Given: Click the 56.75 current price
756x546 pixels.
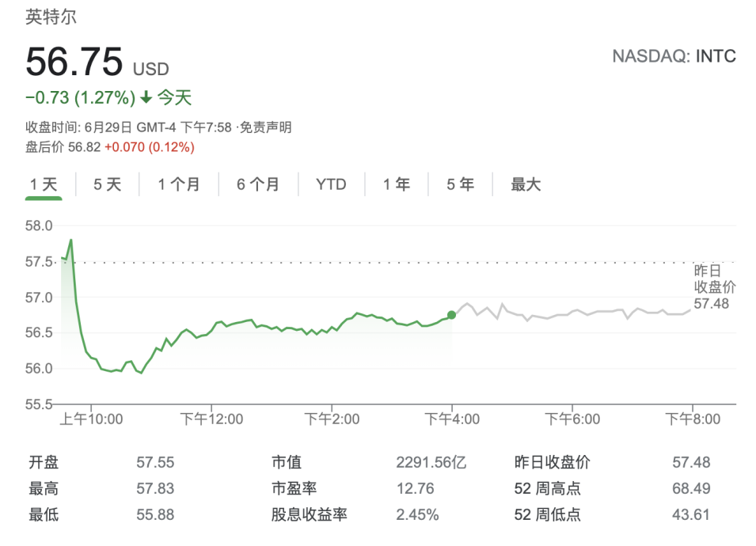Looking at the screenshot, I should 74,62.
